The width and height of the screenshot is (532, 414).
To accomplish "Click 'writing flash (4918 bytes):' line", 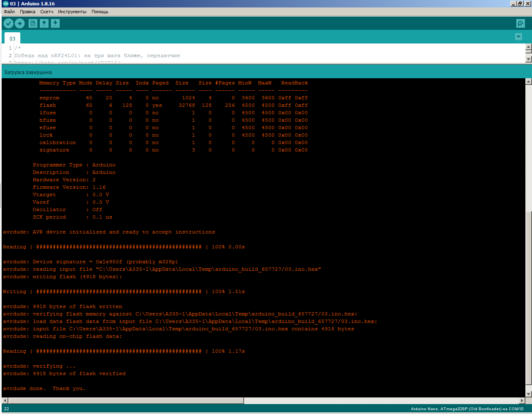I will 63,277.
